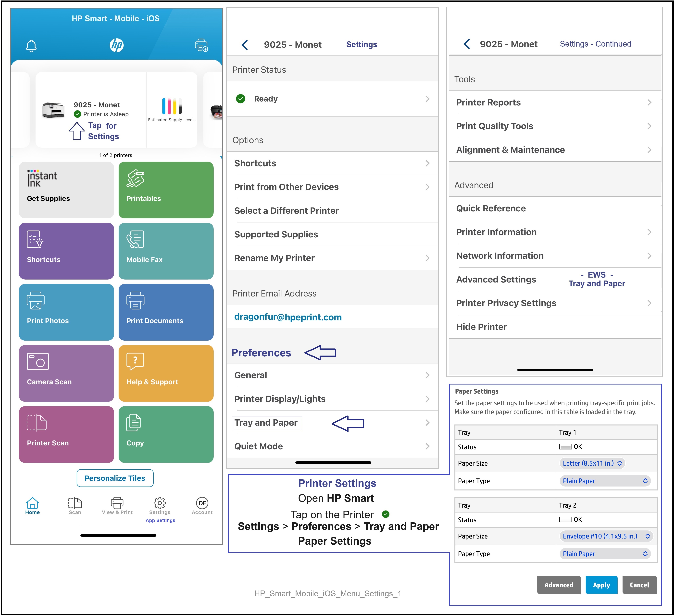
Task: Open the Get Supplies Instant Ink tile
Action: click(66, 190)
